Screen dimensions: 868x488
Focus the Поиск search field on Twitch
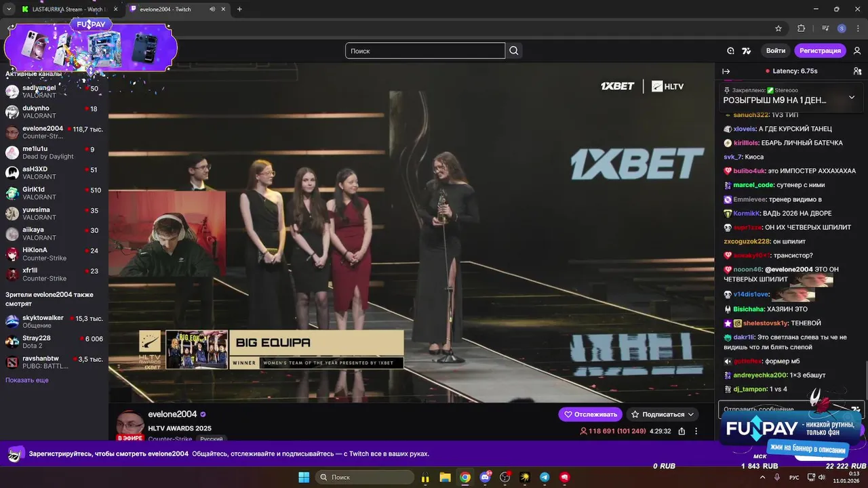(x=425, y=51)
